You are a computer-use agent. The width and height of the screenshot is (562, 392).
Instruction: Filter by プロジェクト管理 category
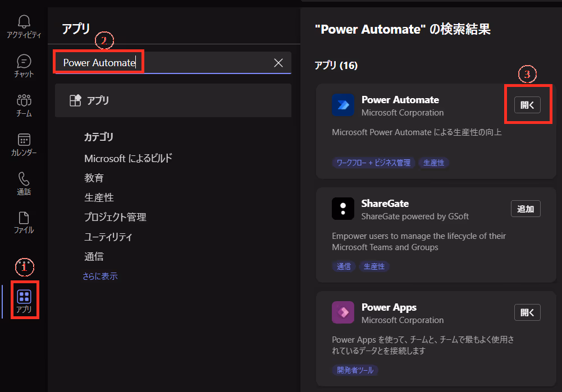[x=115, y=217]
